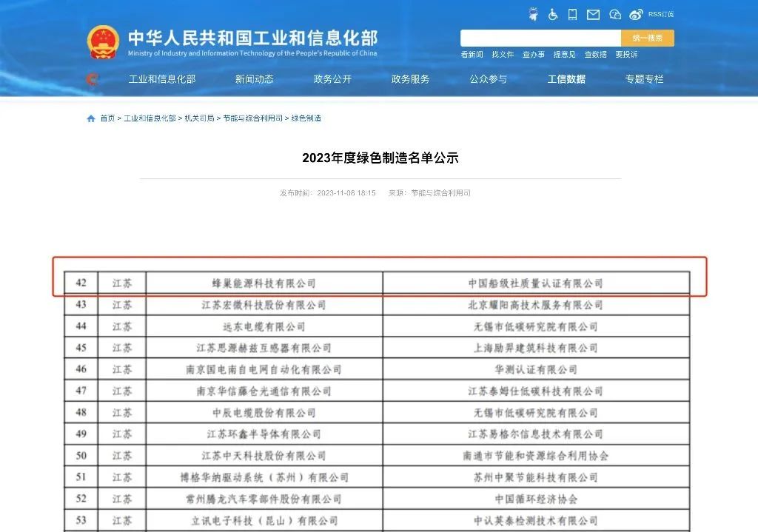
Task: Click row number 42 in the table
Action: (x=81, y=283)
